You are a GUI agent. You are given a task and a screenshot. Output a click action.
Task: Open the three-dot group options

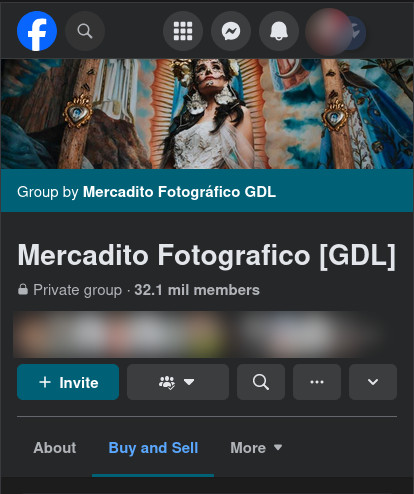pyautogui.click(x=317, y=382)
